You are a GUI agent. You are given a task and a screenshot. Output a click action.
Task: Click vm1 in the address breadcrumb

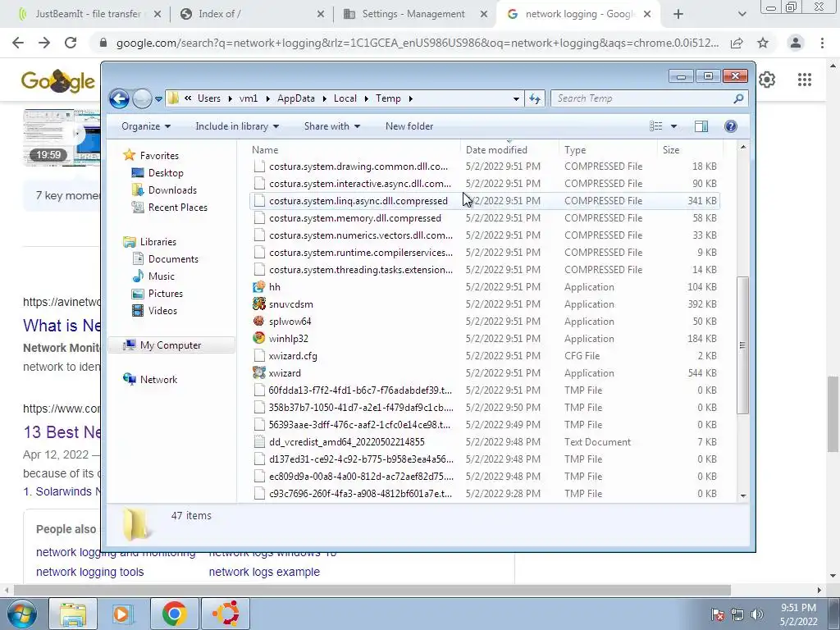click(249, 98)
